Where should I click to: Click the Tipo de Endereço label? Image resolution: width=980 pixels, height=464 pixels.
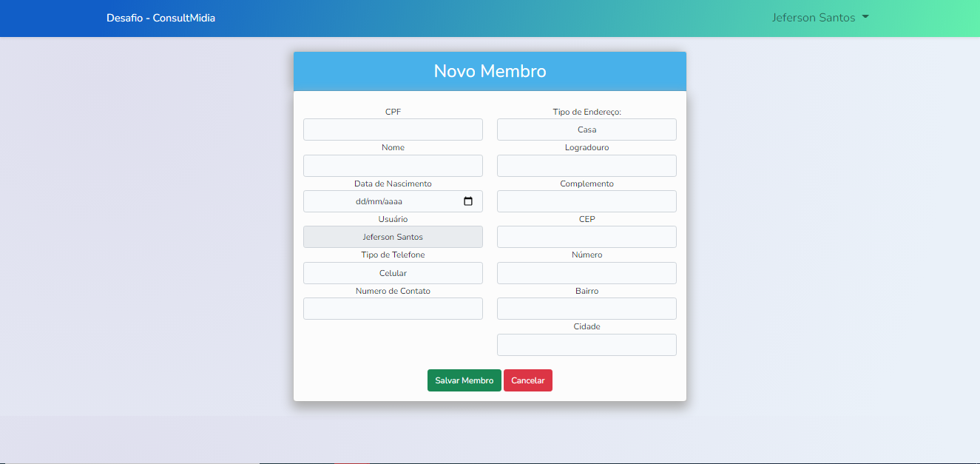pos(587,112)
